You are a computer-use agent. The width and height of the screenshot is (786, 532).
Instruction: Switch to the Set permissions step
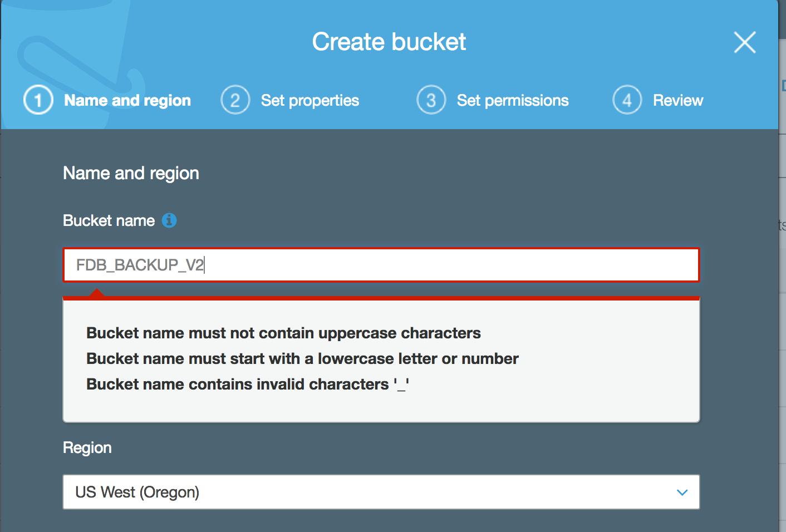[512, 100]
